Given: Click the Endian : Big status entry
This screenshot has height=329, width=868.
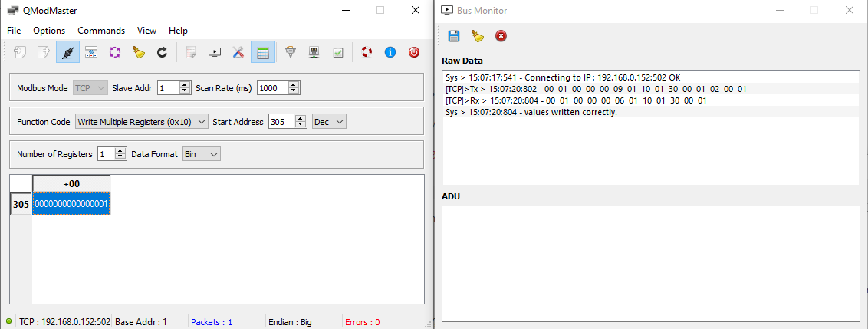Looking at the screenshot, I should (290, 322).
